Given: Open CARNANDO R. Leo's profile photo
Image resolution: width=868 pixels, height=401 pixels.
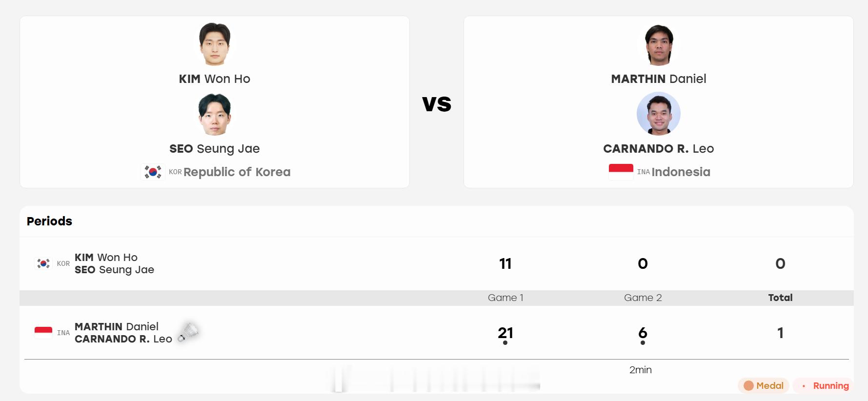Looking at the screenshot, I should [x=659, y=114].
